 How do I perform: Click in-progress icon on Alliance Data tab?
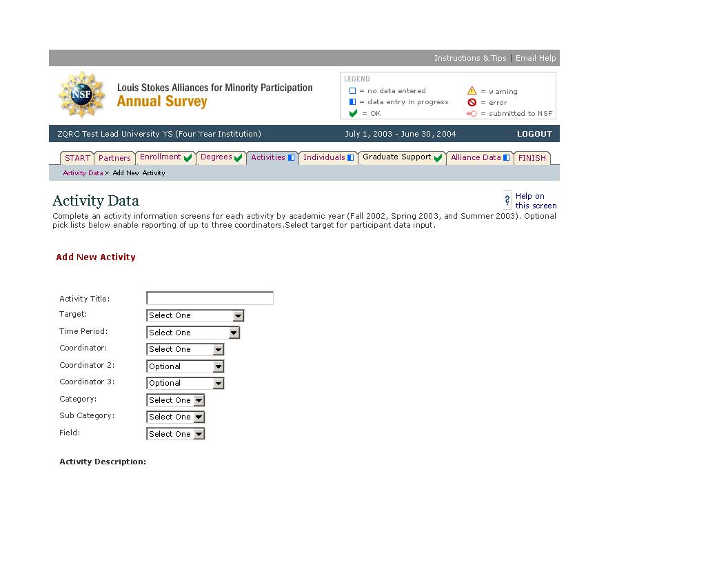[507, 158]
